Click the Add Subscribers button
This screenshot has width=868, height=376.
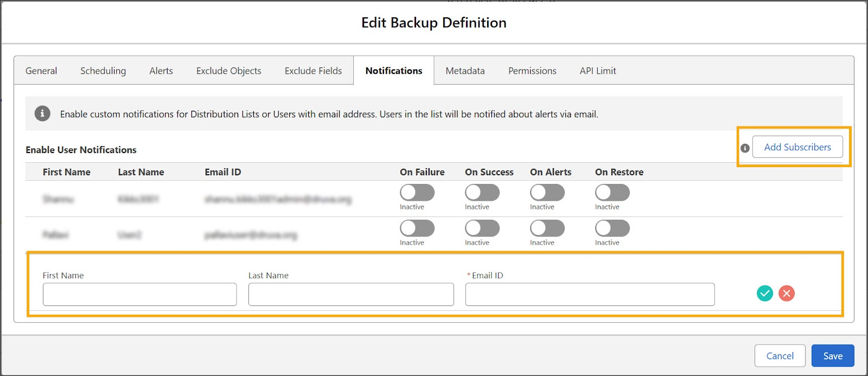click(x=797, y=147)
